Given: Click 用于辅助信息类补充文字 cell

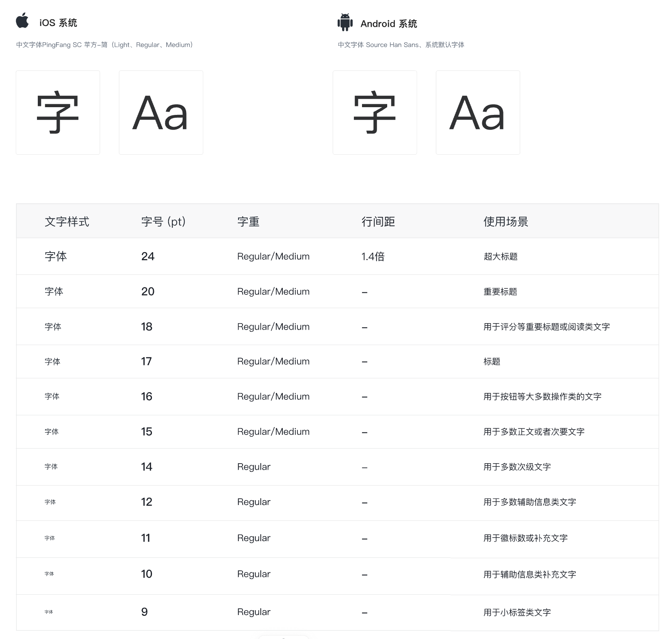Looking at the screenshot, I should [530, 574].
